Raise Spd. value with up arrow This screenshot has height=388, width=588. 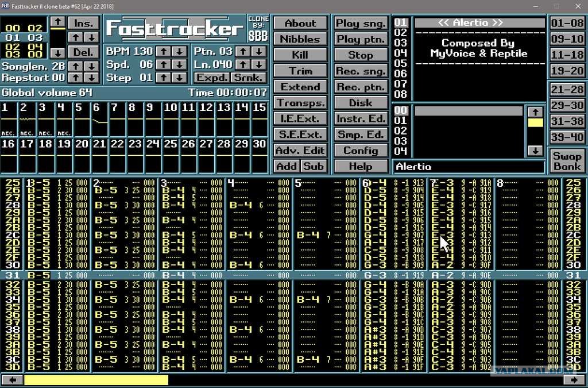[164, 64]
